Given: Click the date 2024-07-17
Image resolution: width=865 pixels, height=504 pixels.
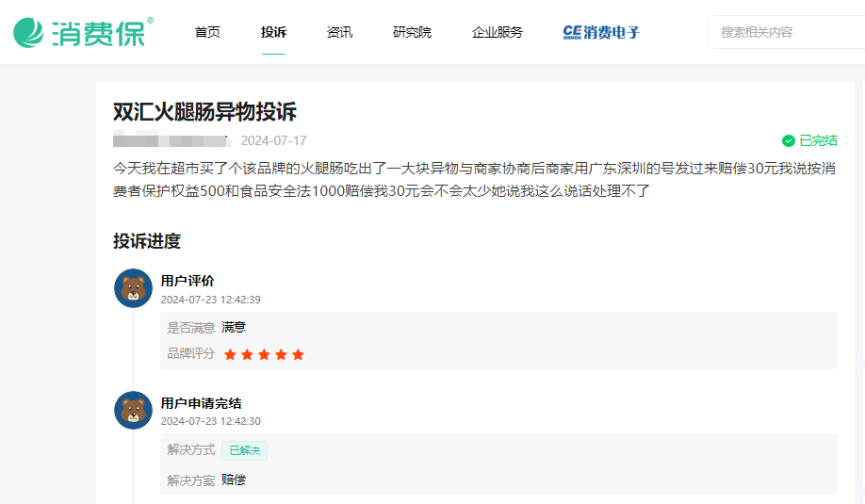Looking at the screenshot, I should (x=273, y=140).
